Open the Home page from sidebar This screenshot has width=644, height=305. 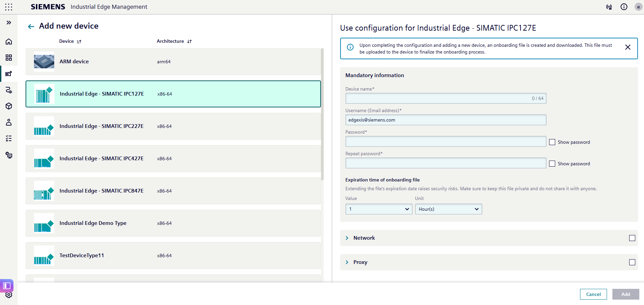9,41
